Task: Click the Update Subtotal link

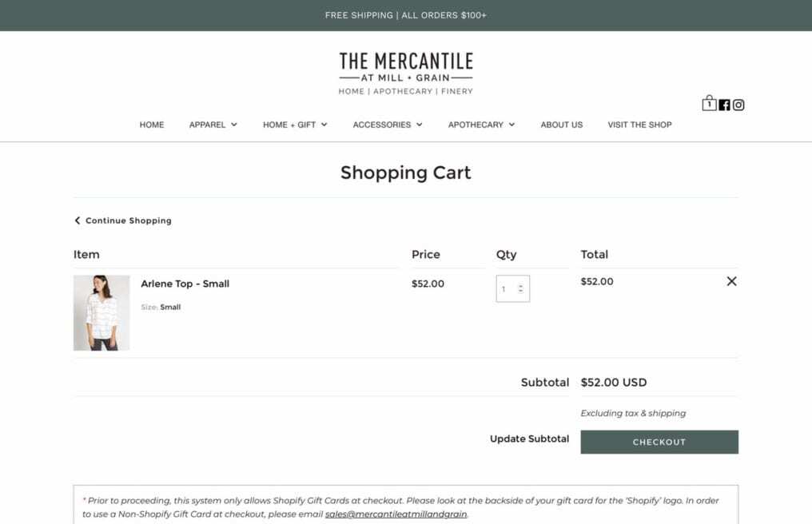Action: point(529,439)
